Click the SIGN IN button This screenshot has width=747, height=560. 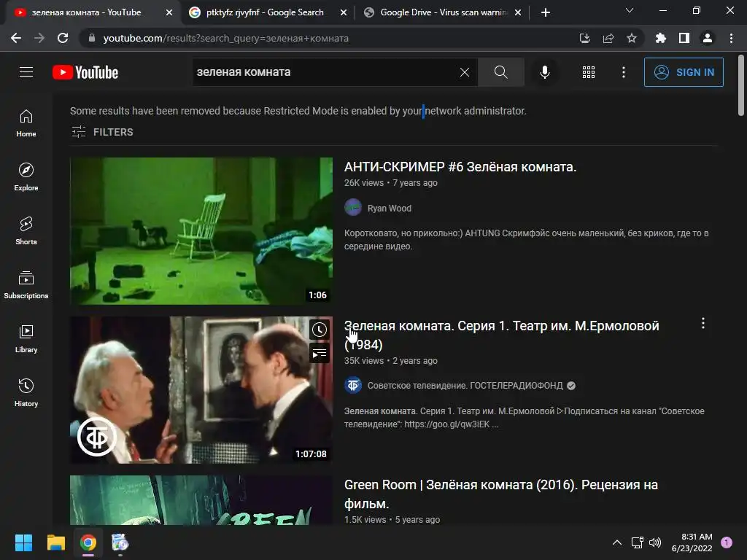(x=684, y=72)
